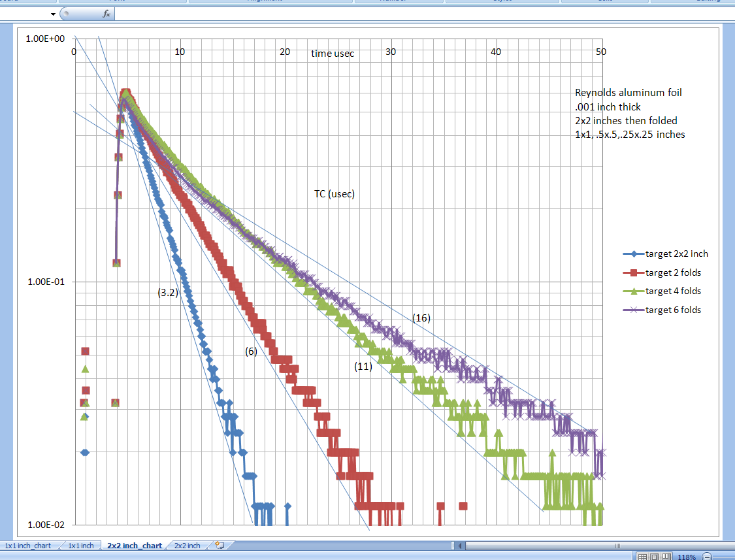Click the Insert Function fx button
Image resolution: width=735 pixels, height=560 pixels.
106,14
